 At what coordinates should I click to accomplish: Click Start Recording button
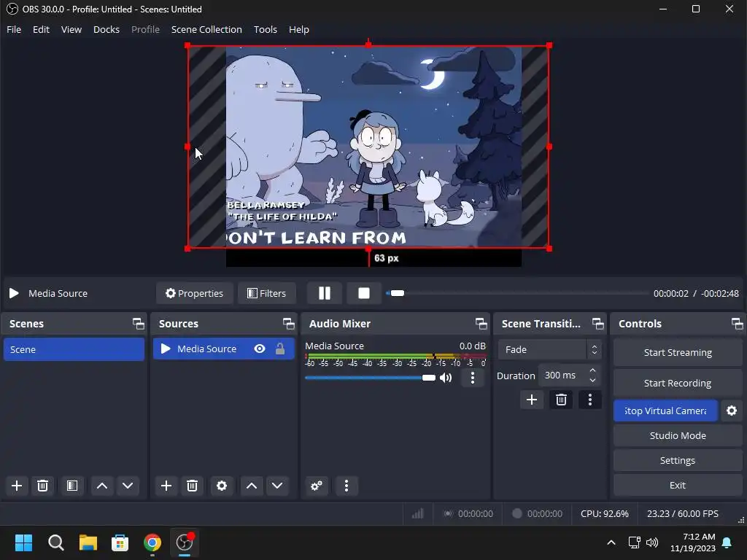(x=678, y=383)
